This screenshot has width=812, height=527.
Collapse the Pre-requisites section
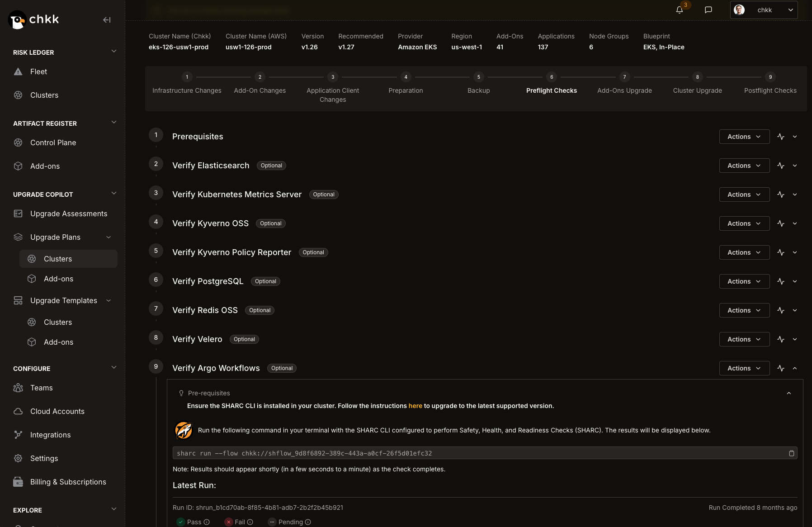pyautogui.click(x=789, y=393)
